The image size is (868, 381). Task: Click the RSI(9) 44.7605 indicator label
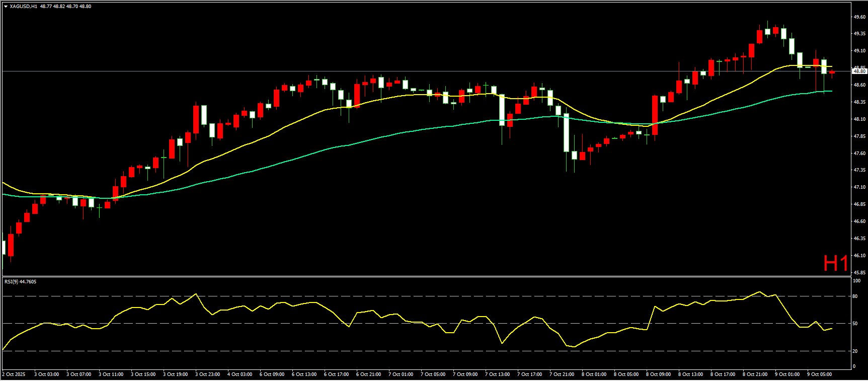tap(20, 282)
